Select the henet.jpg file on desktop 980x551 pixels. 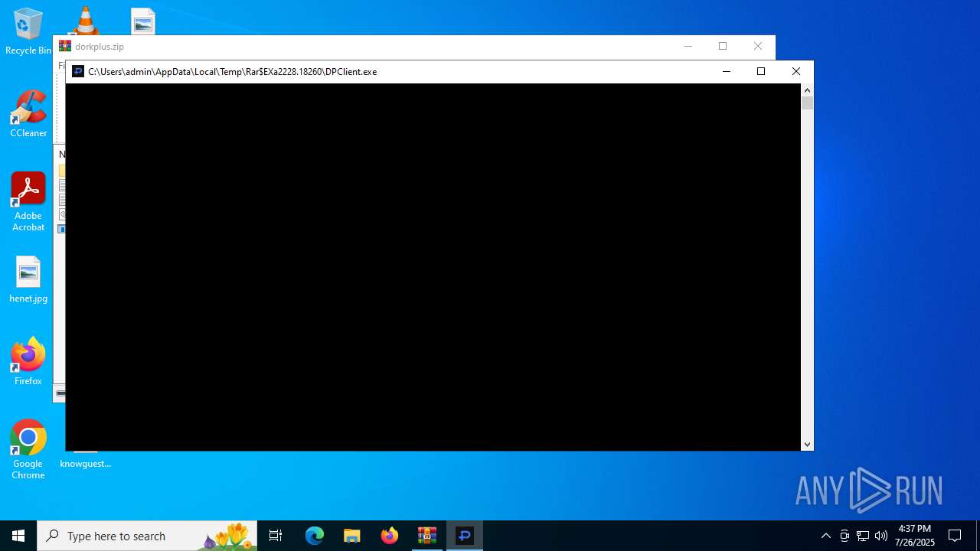pos(28,279)
